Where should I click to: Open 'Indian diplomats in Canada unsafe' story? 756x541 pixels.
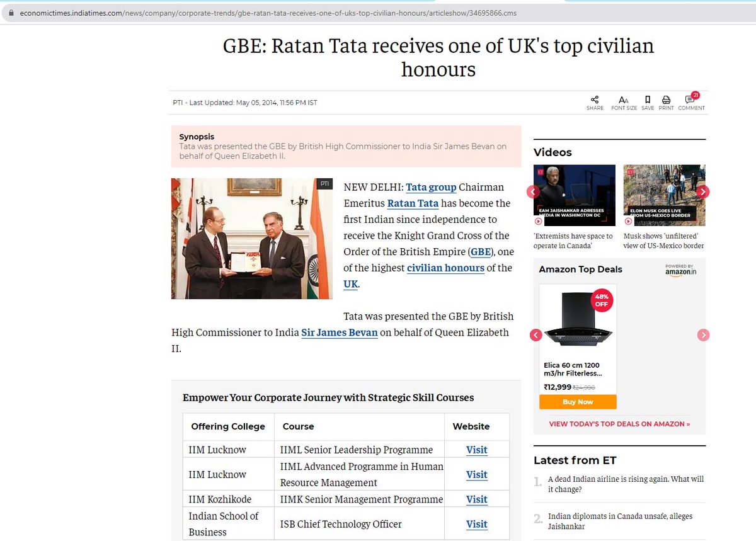[x=620, y=521]
